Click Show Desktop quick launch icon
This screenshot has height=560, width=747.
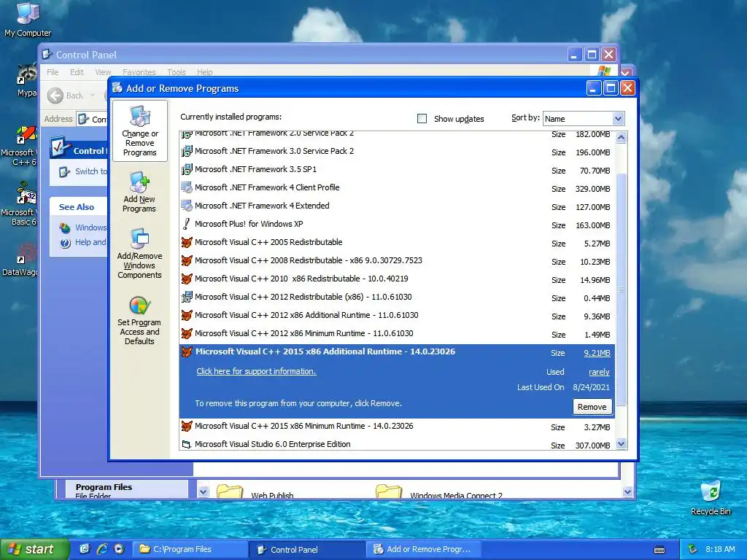[x=85, y=549]
